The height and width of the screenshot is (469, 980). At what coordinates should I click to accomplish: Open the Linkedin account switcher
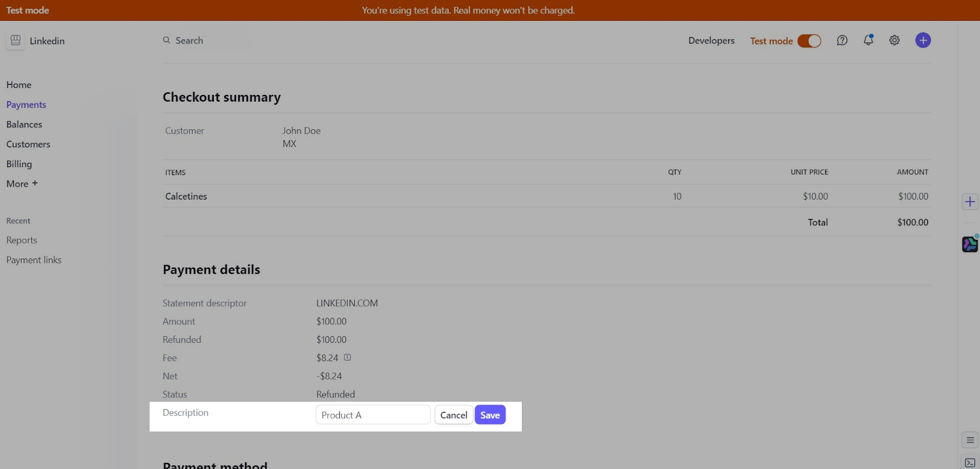point(36,41)
